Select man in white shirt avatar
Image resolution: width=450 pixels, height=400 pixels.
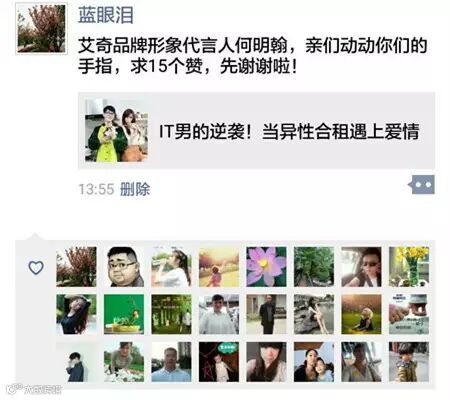[219, 314]
